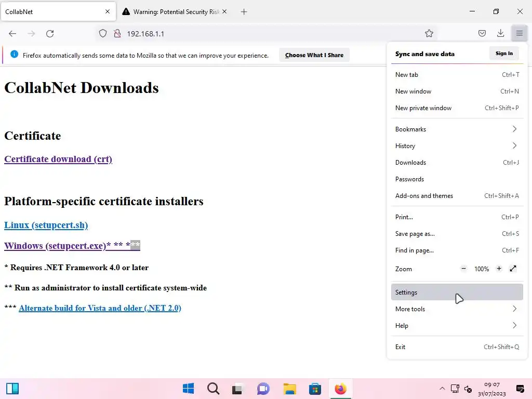The height and width of the screenshot is (399, 532).
Task: Click the muted volume tray icon
Action: click(x=468, y=389)
